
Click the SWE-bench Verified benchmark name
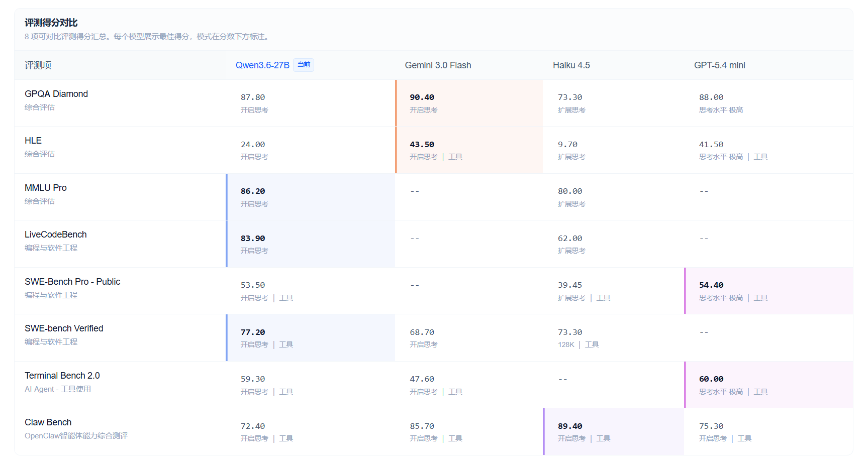coord(64,328)
